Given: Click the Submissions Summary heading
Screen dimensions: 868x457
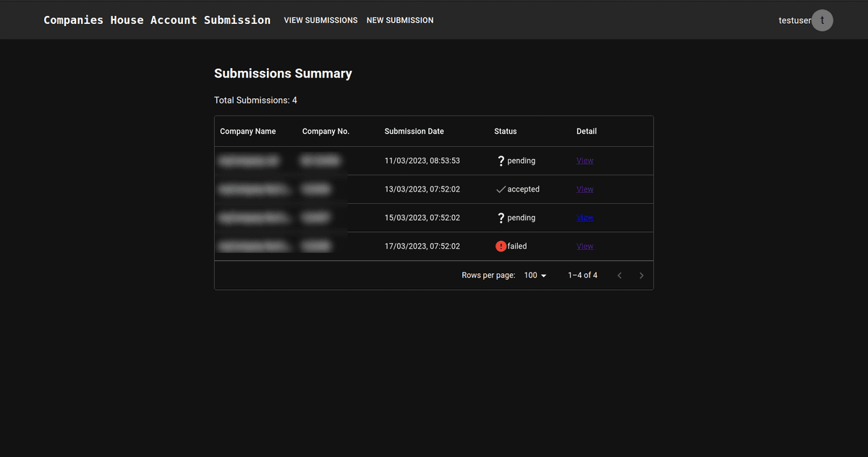Looking at the screenshot, I should [283, 74].
